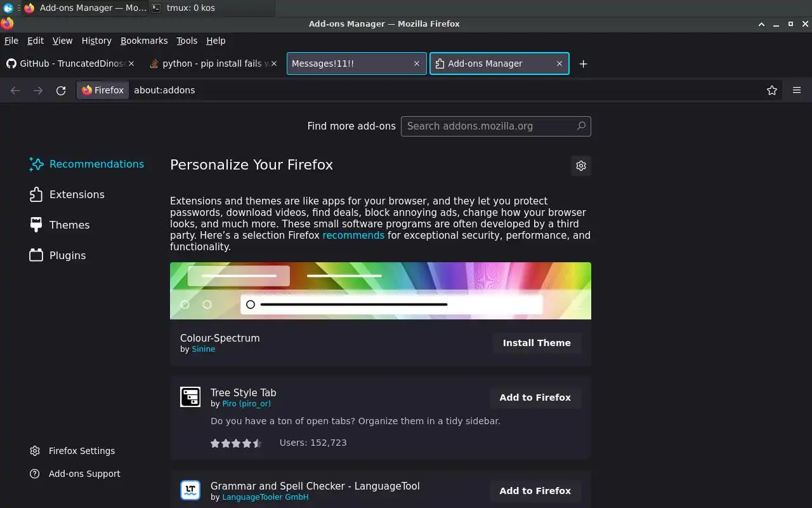Open author Piro (piro_or) link
Image resolution: width=812 pixels, height=508 pixels.
pyautogui.click(x=246, y=404)
